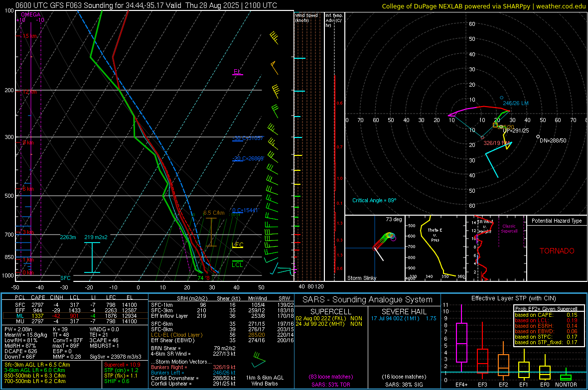Click the 'LCL-EL (Cloud Layer)' shear row
This screenshot has height=390, width=588.
tap(222, 335)
